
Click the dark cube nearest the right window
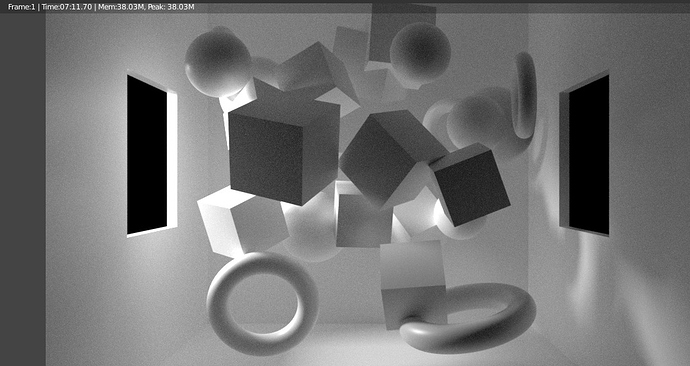tap(470, 184)
